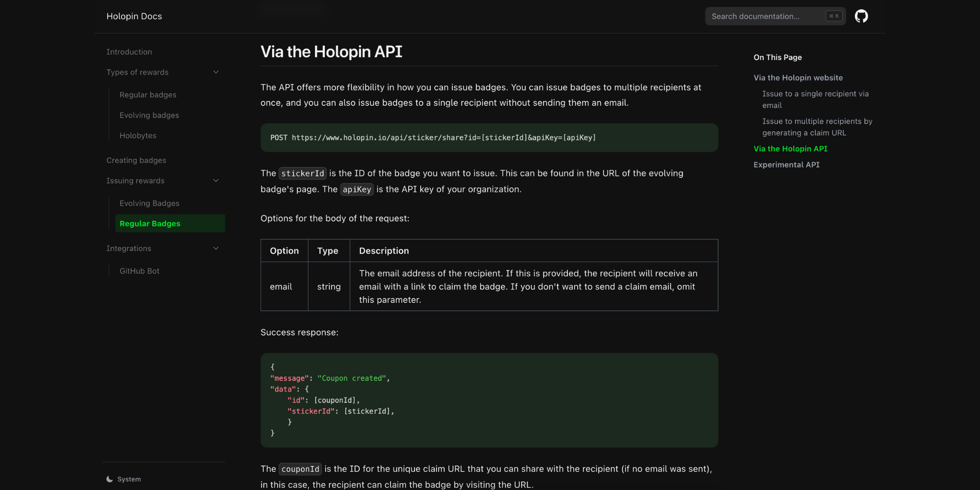Jump to Via the Holopin website section
Screen dimensions: 980x490
798,78
